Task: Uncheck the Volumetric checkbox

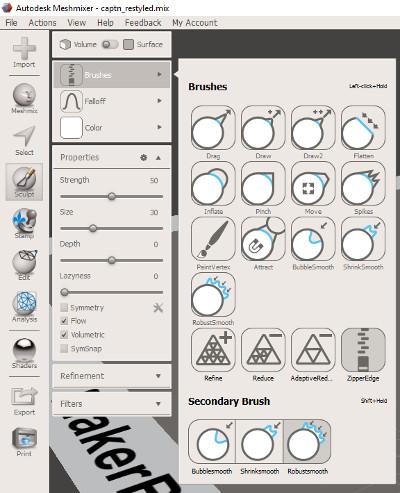Action: coord(64,334)
